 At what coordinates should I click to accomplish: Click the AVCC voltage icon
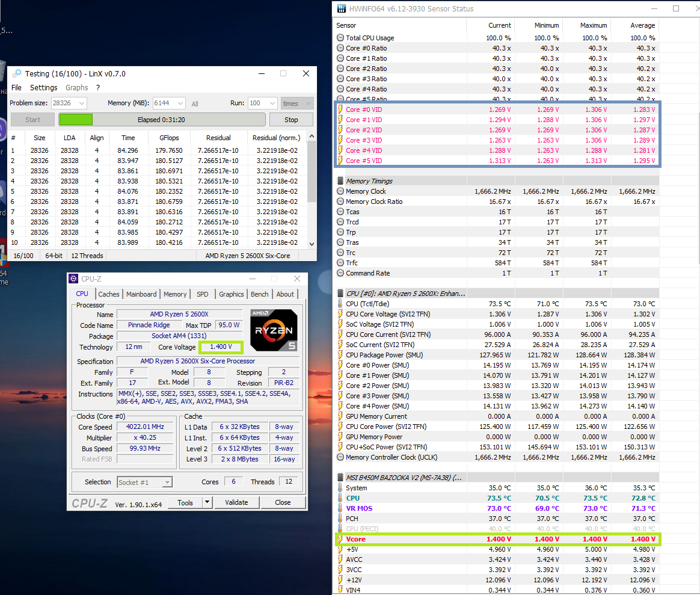pos(340,560)
